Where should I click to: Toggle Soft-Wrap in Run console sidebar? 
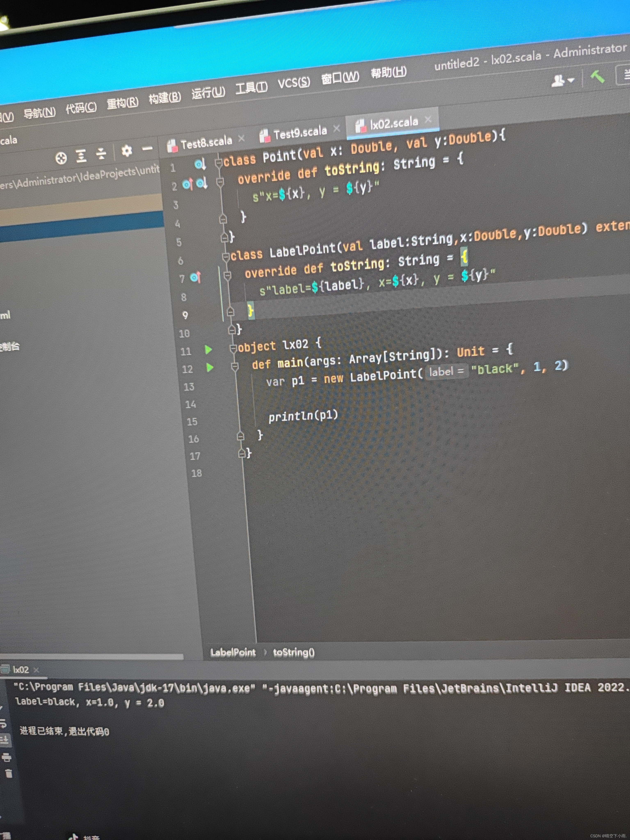click(x=3, y=724)
